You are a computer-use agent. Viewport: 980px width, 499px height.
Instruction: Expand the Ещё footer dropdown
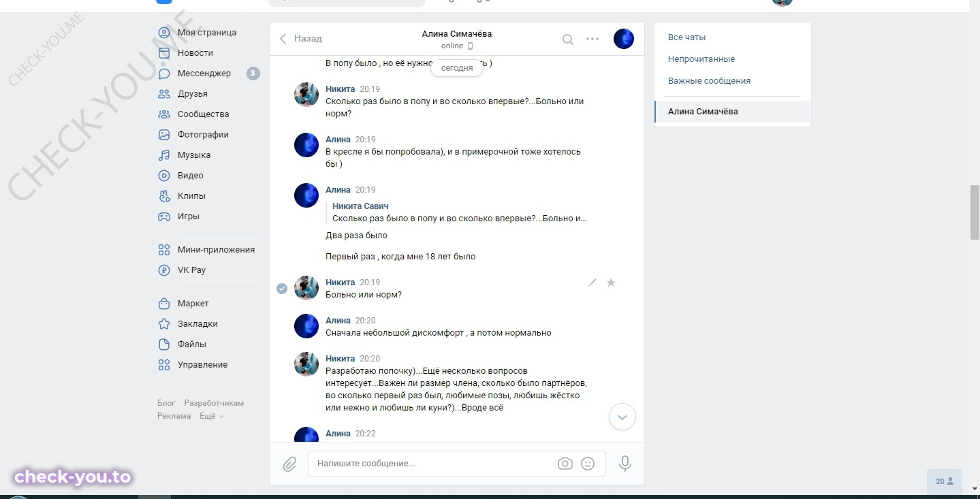(212, 416)
